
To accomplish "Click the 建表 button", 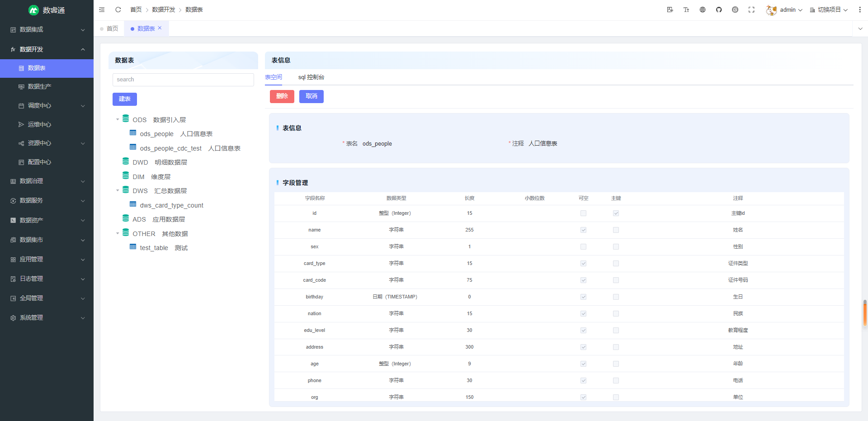I will (x=125, y=99).
